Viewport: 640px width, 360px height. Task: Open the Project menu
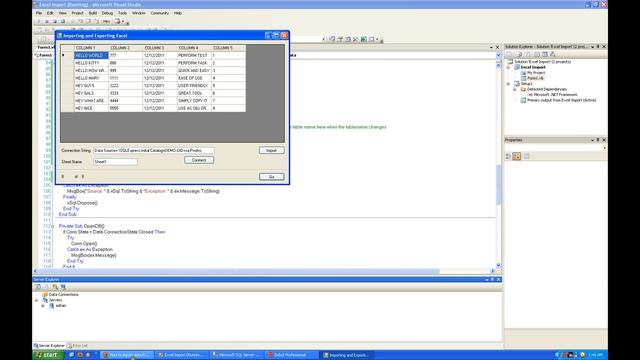pyautogui.click(x=77, y=13)
